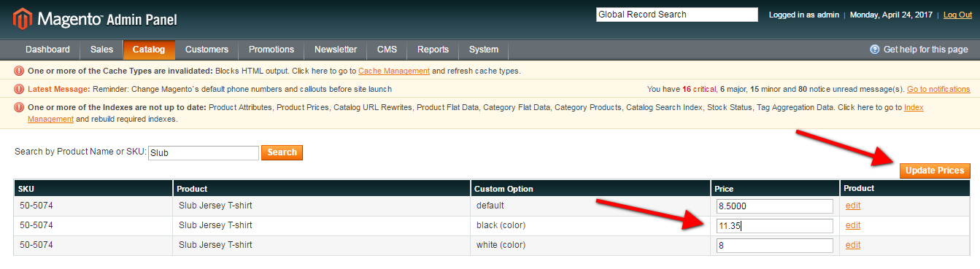980x269 pixels.
Task: Edit product in the black (color) row
Action: 853,225
